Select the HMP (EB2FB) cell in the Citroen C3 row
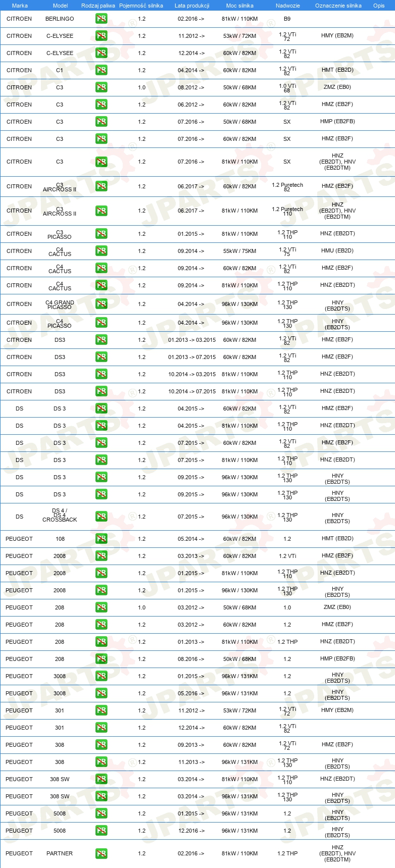395x868 pixels. (337, 122)
